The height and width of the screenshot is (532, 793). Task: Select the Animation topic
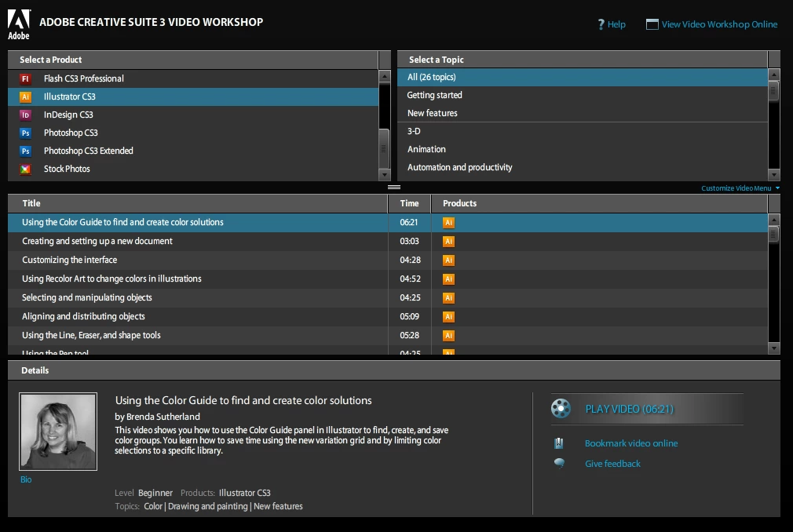pos(582,149)
